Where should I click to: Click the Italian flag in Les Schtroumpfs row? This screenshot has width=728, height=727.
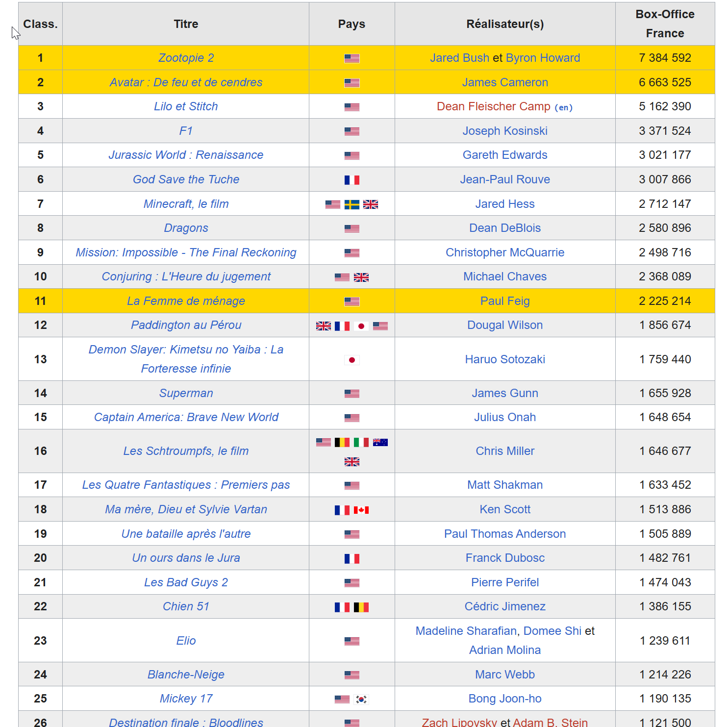click(361, 442)
